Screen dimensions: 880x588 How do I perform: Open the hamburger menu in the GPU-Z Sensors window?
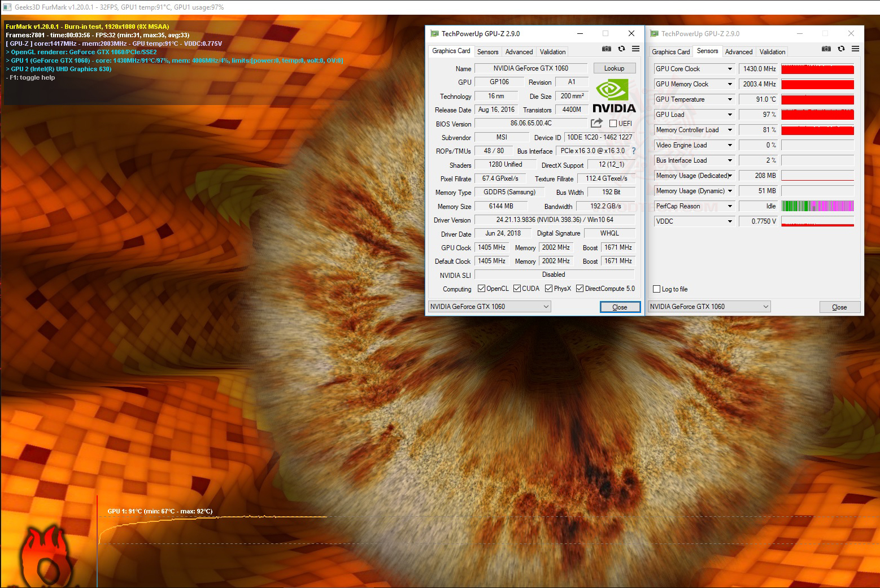click(855, 49)
